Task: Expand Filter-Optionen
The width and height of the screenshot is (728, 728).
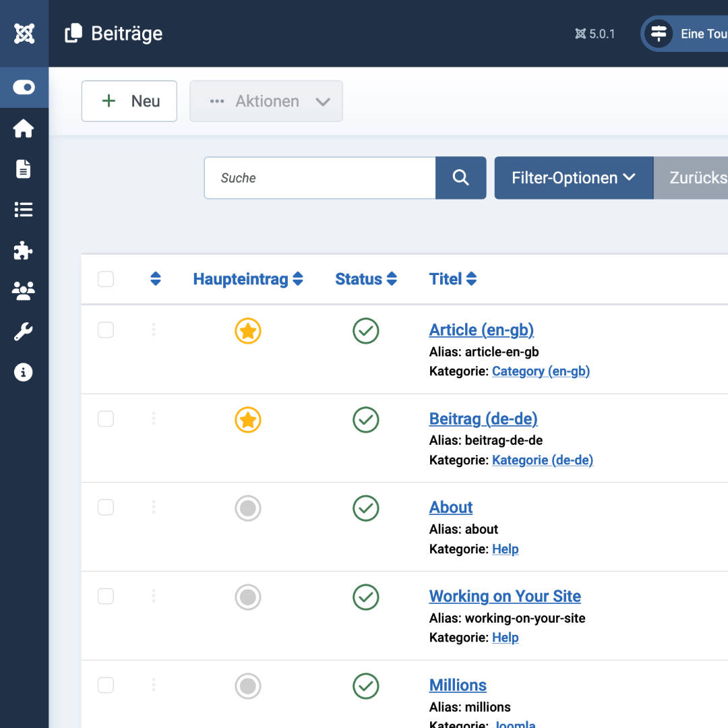Action: point(574,178)
